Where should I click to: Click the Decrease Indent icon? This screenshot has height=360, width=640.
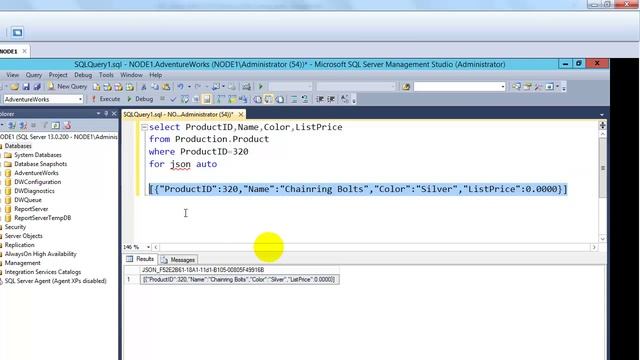click(x=320, y=99)
